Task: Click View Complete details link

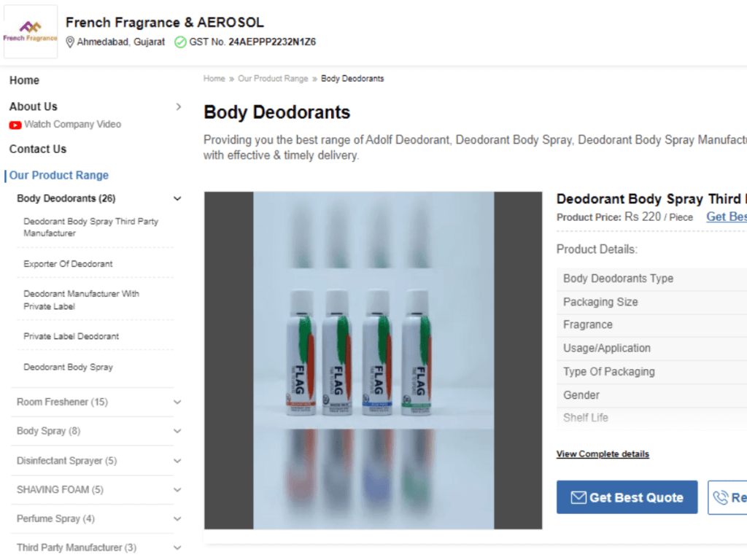Action: tap(603, 454)
